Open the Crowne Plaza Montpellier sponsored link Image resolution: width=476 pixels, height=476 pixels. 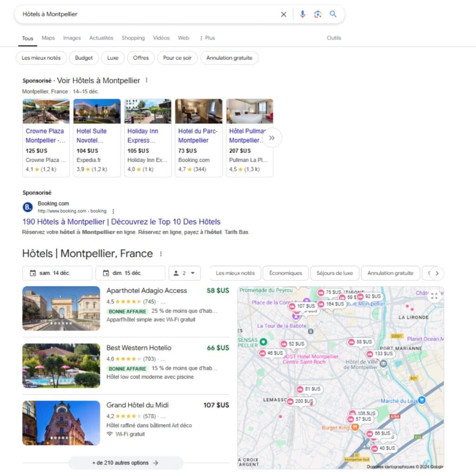(x=45, y=136)
